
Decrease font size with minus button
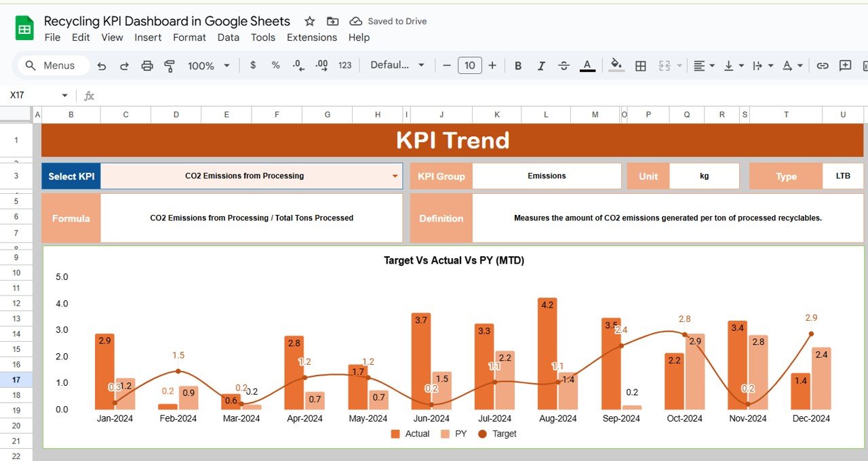tap(447, 65)
